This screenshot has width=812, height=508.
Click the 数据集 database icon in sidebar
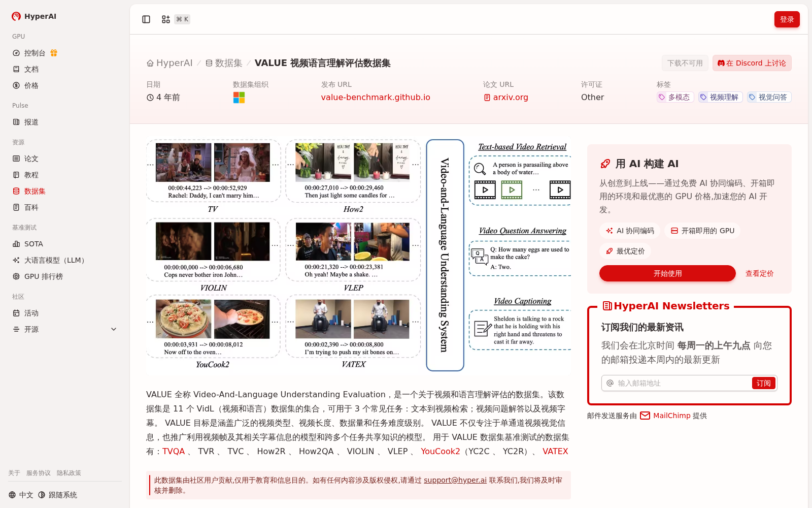pyautogui.click(x=16, y=191)
